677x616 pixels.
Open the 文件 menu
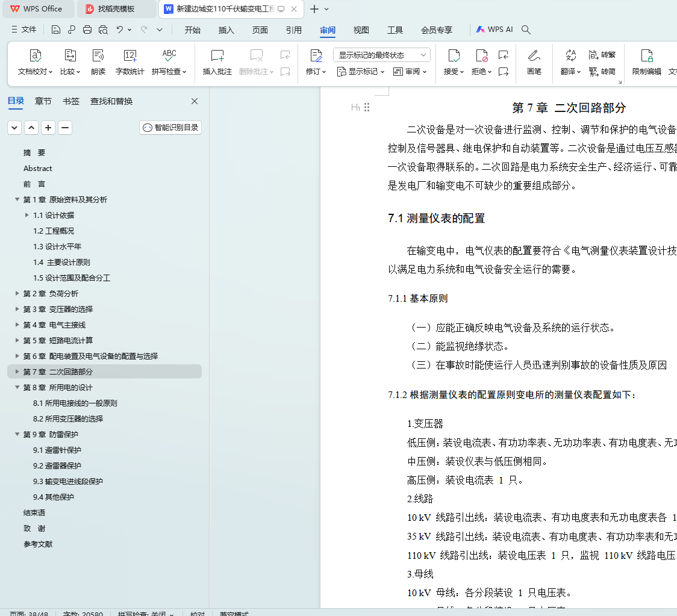23,30
